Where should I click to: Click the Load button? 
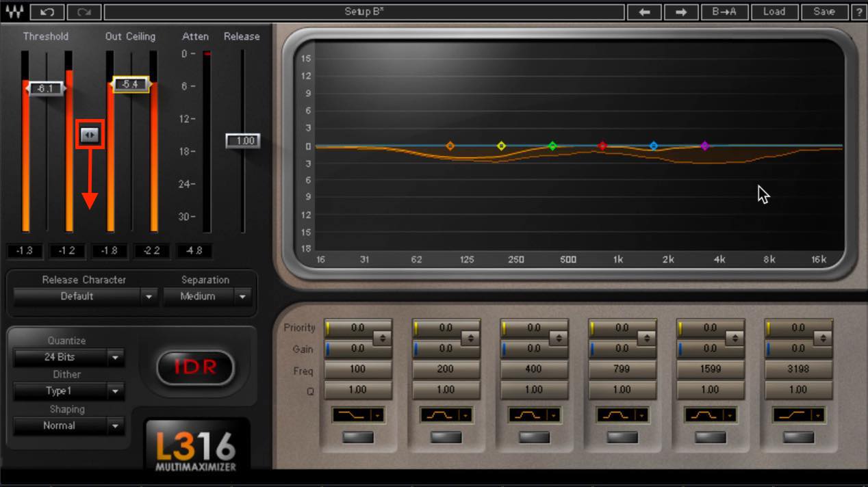pyautogui.click(x=774, y=12)
